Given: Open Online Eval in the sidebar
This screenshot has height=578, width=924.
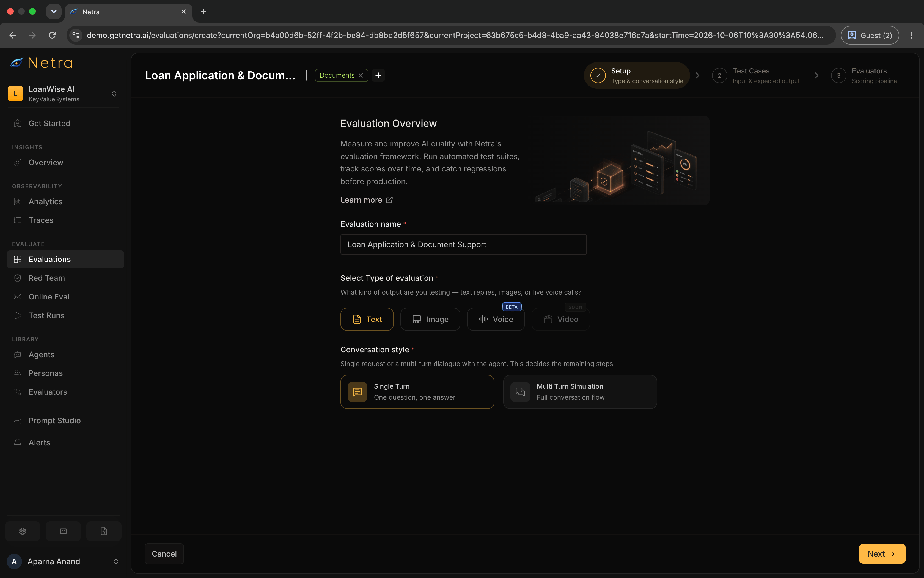Looking at the screenshot, I should [65, 297].
